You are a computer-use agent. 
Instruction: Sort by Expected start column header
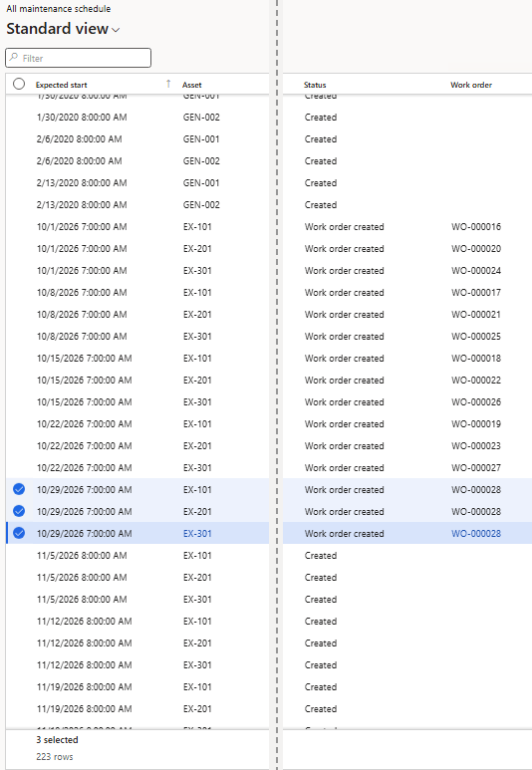pos(62,85)
